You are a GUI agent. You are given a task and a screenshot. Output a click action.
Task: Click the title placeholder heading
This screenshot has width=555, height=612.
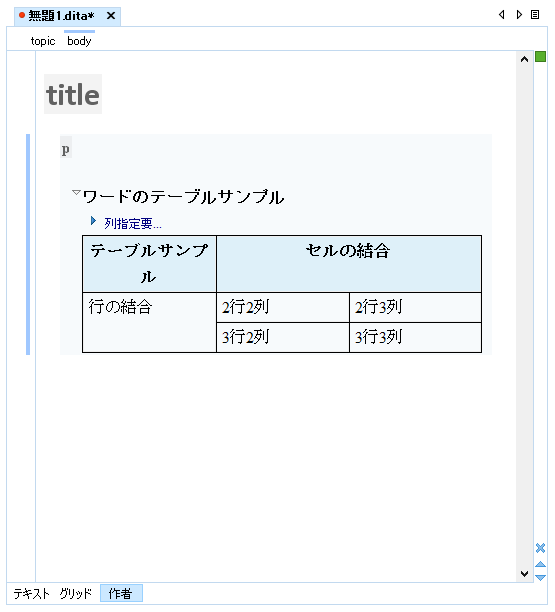click(73, 94)
